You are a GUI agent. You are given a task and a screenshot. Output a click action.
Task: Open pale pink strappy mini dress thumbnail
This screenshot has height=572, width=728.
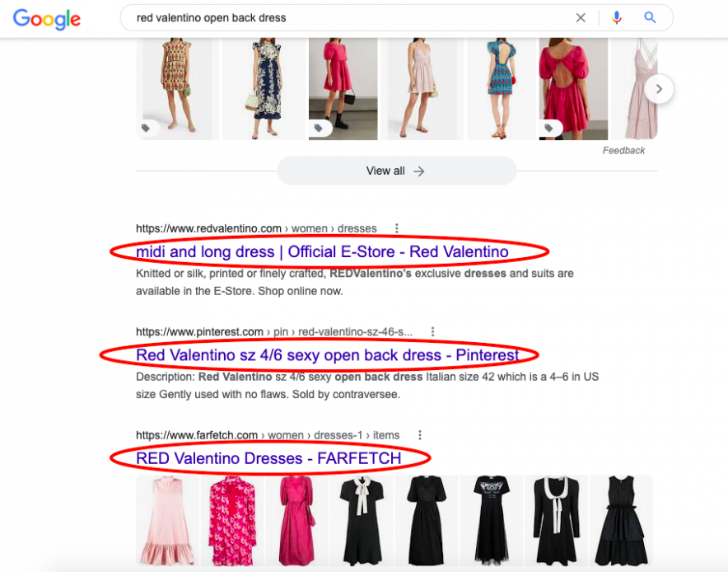tap(421, 89)
